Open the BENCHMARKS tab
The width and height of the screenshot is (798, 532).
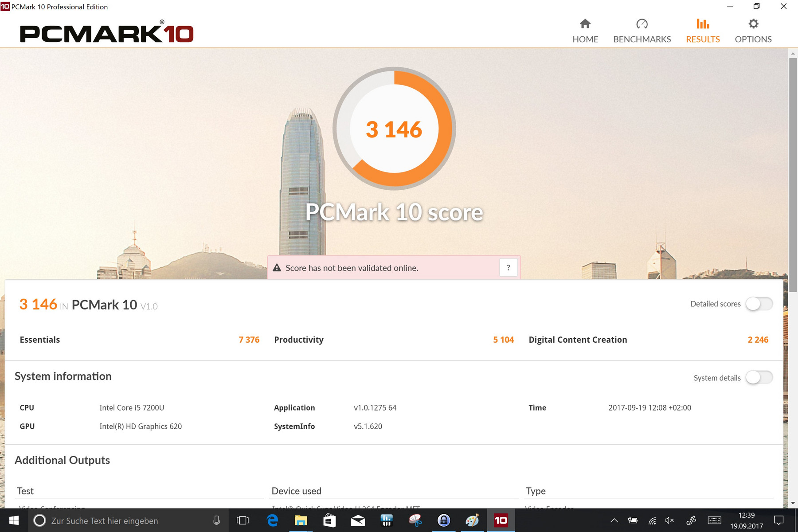point(642,31)
